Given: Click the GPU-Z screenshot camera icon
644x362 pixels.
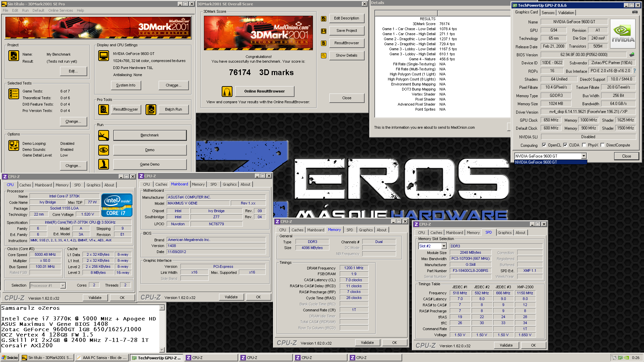Looking at the screenshot, I should tap(635, 12).
